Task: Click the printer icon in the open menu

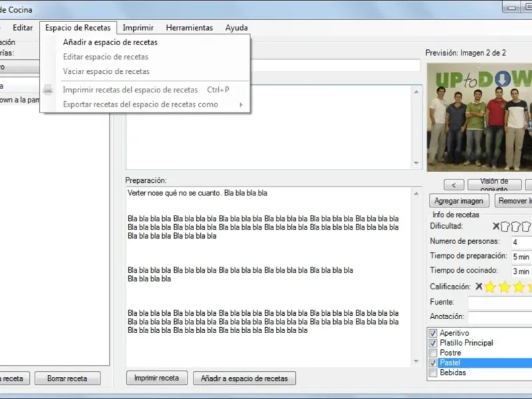Action: click(48, 90)
